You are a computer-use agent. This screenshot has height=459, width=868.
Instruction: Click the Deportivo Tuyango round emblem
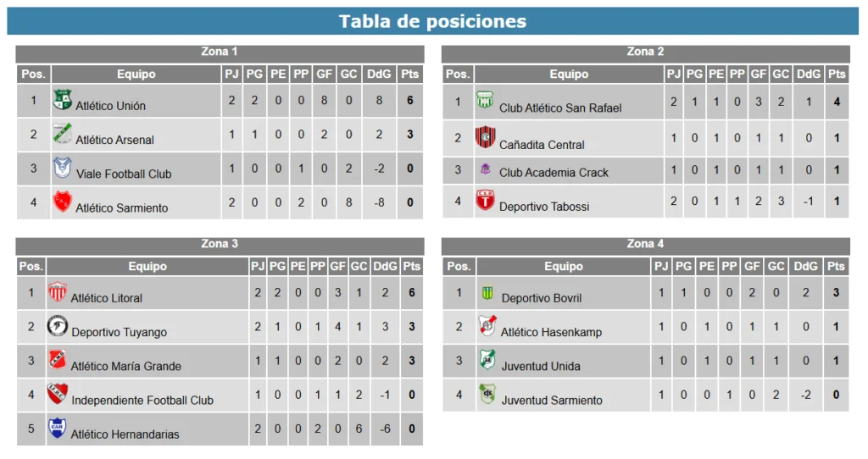(x=57, y=326)
